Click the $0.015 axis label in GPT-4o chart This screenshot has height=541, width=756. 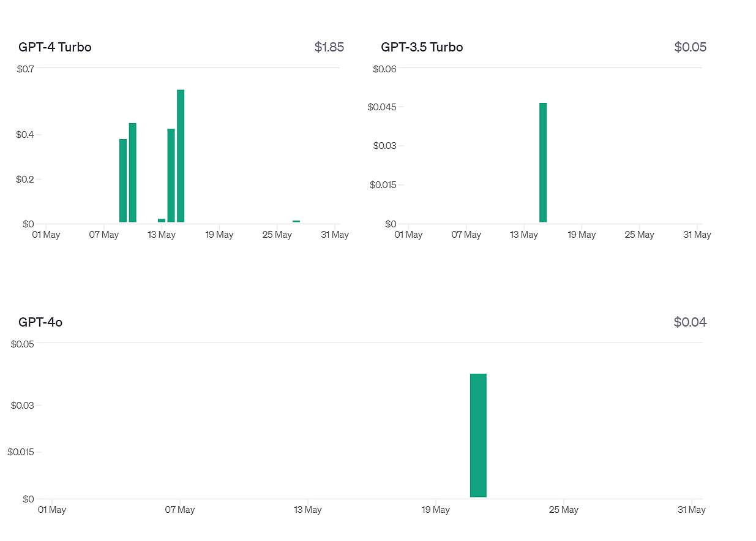pos(20,452)
